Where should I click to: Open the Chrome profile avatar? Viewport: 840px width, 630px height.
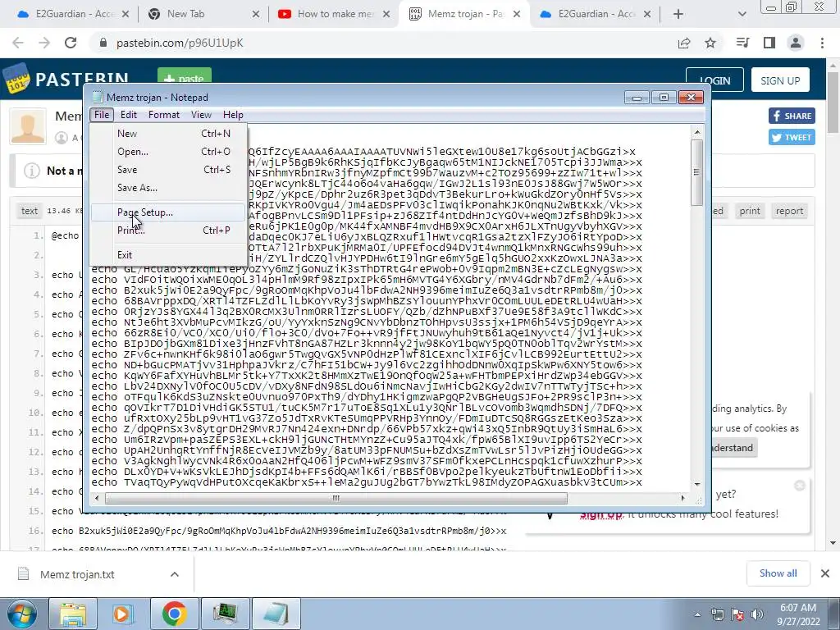(796, 43)
